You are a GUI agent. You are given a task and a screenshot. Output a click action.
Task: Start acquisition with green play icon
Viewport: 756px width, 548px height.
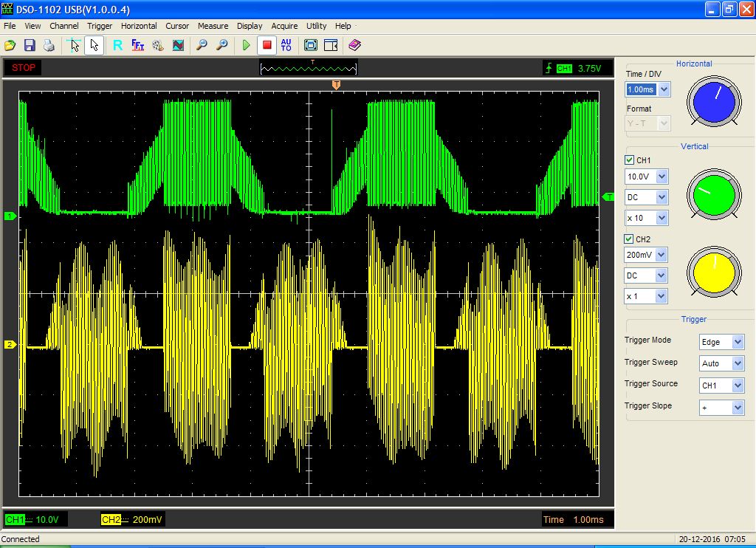tap(247, 45)
